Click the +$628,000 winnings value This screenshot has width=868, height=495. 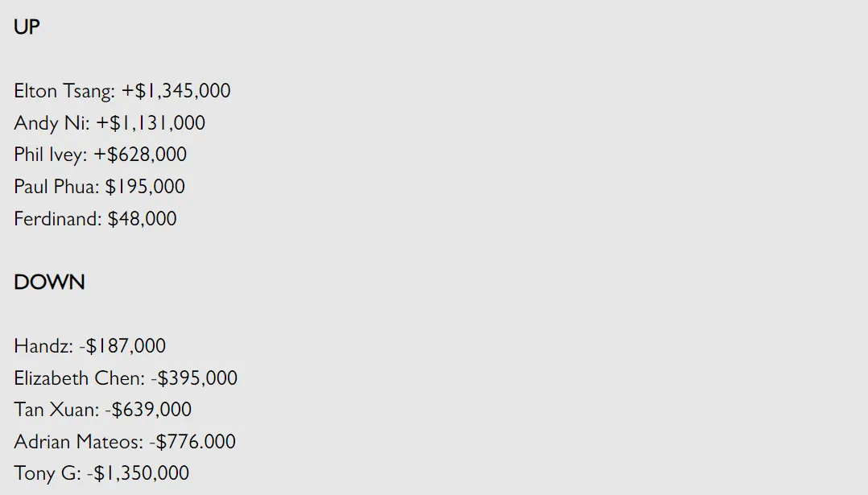(140, 155)
